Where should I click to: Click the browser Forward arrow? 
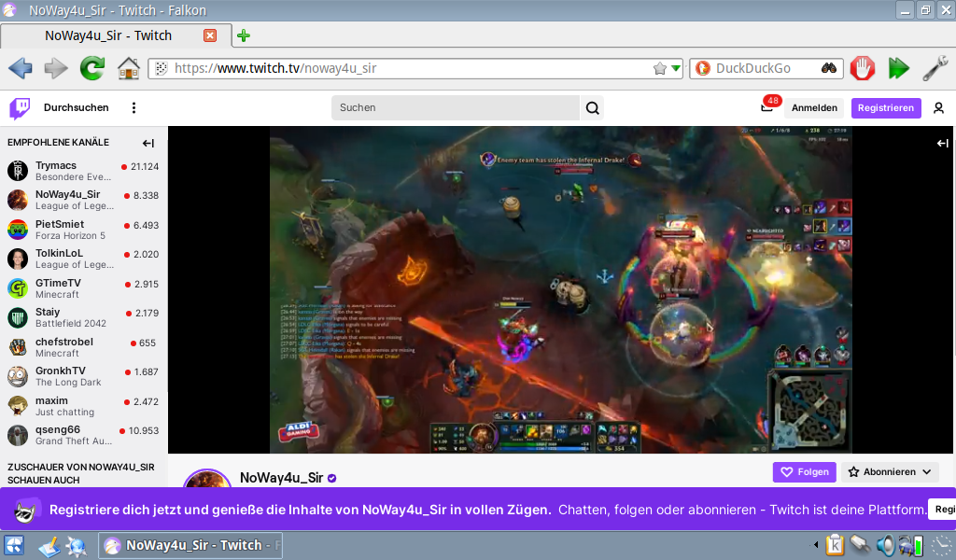[56, 68]
